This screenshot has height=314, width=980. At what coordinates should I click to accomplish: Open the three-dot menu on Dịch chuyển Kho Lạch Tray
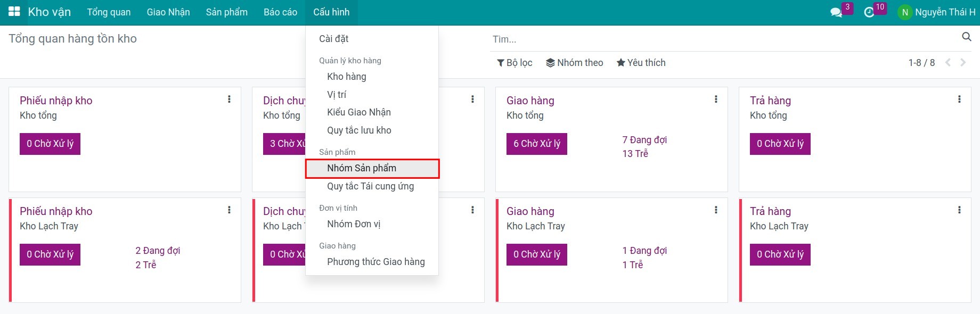point(472,210)
